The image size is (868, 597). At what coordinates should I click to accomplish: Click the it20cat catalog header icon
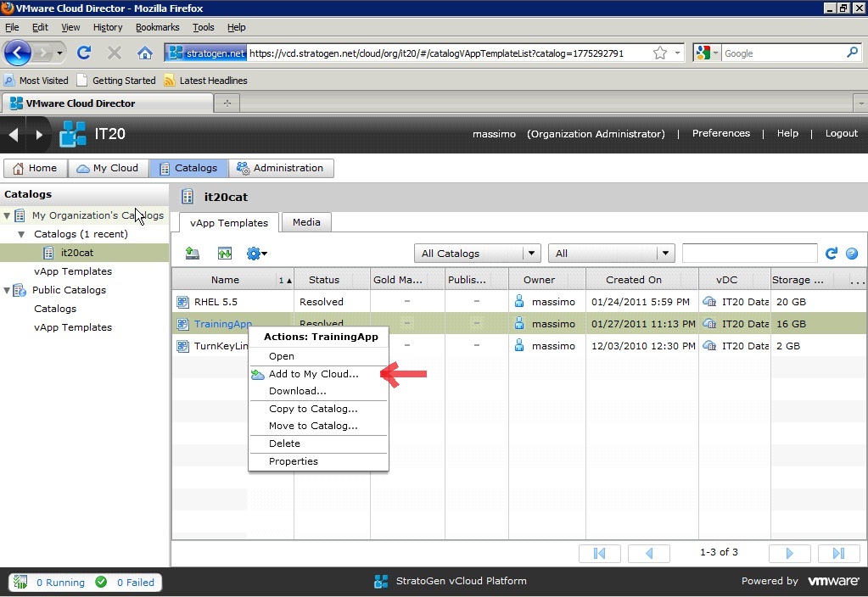click(x=188, y=197)
